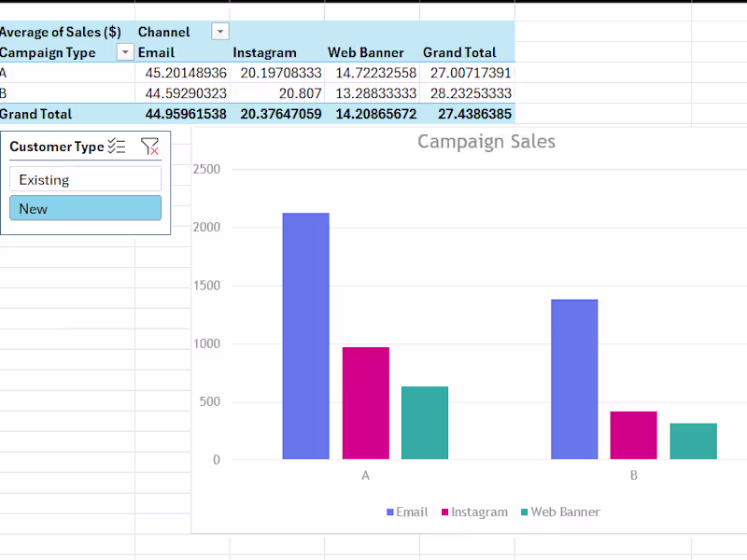Clear the Customer Type slicer filter
747x560 pixels.
click(x=149, y=147)
